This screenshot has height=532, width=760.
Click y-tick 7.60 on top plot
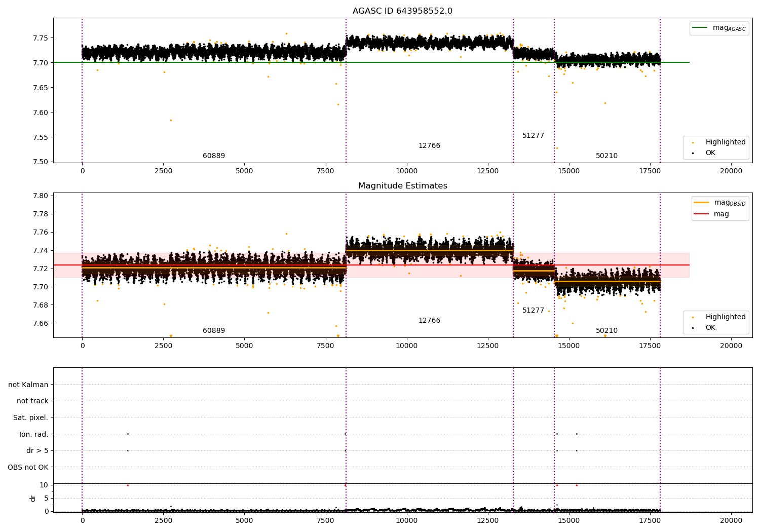tap(41, 112)
